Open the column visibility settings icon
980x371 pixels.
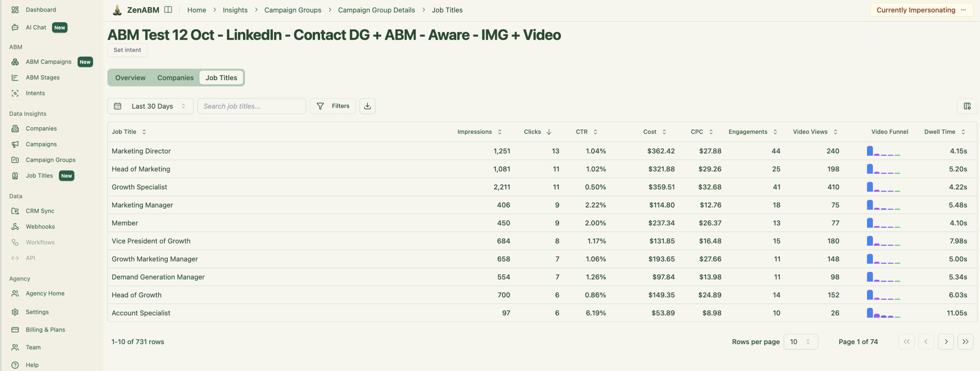click(x=967, y=106)
